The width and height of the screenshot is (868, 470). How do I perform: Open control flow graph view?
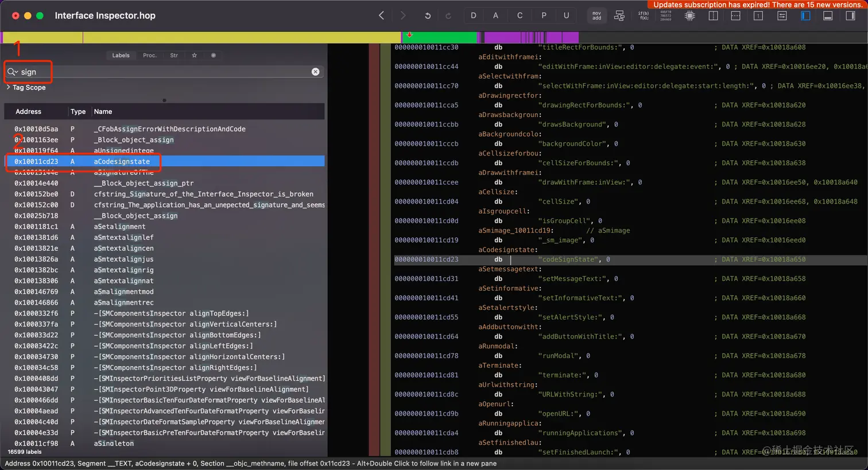(619, 15)
